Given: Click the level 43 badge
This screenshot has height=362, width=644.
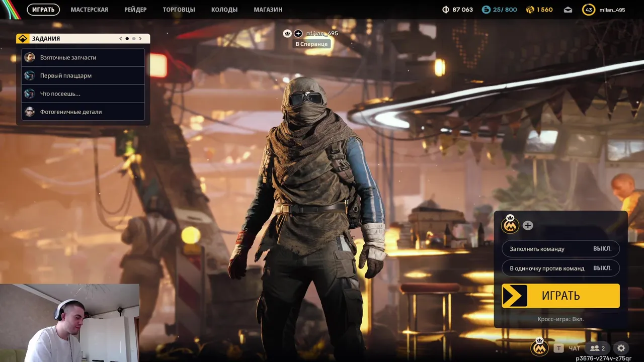Looking at the screenshot, I should coord(589,10).
